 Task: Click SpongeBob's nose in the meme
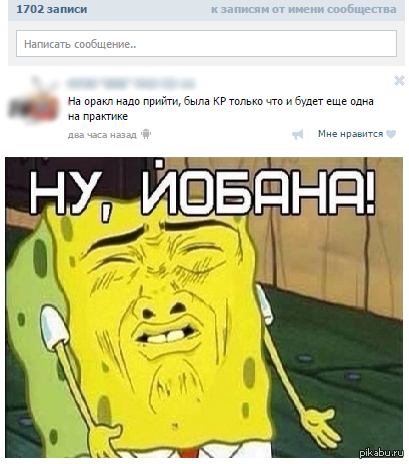[x=162, y=305]
